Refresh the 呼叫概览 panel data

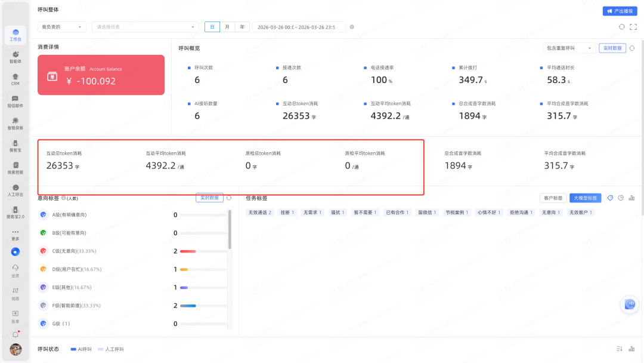coord(632,48)
